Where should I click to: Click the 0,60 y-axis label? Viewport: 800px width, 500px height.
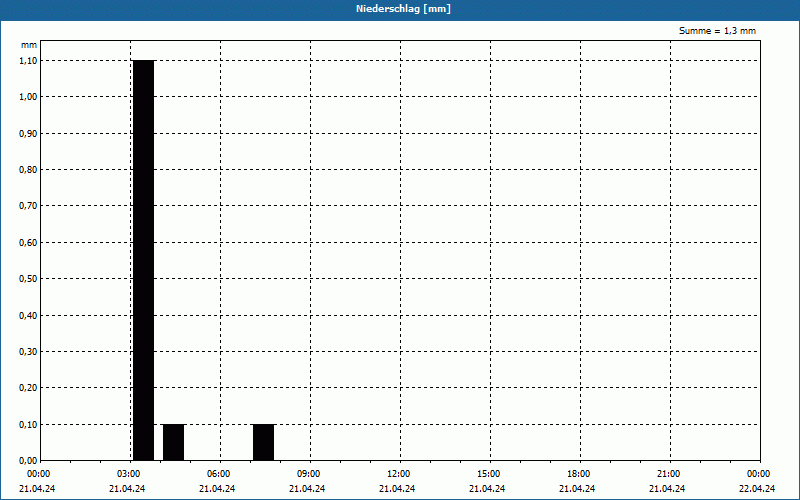tap(28, 242)
